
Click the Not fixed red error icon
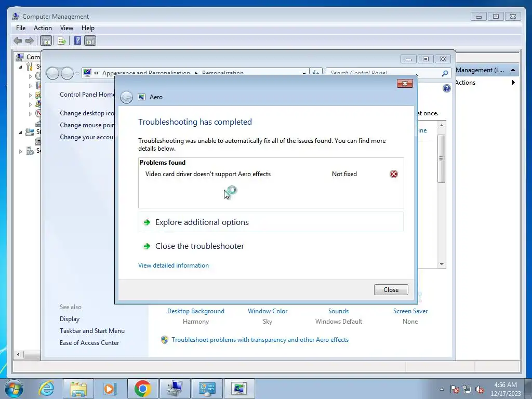click(394, 174)
